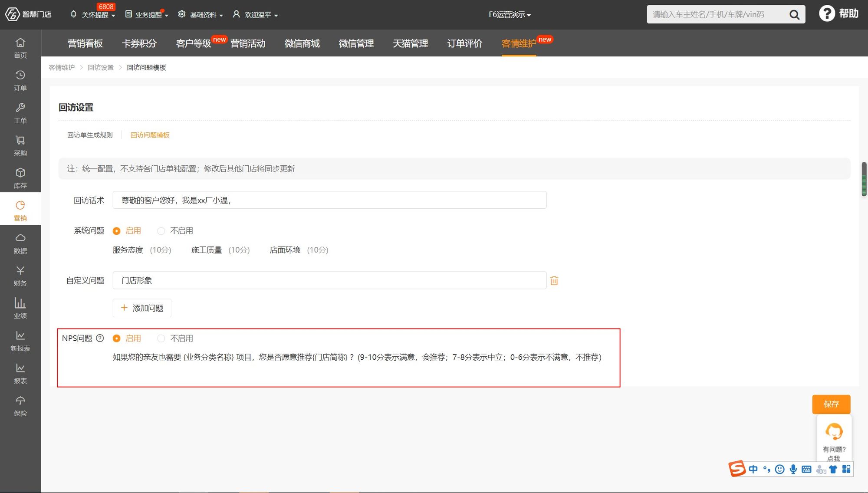Viewport: 868px width, 493px height.
Task: Open the 卡券积分 tab
Action: tap(139, 43)
